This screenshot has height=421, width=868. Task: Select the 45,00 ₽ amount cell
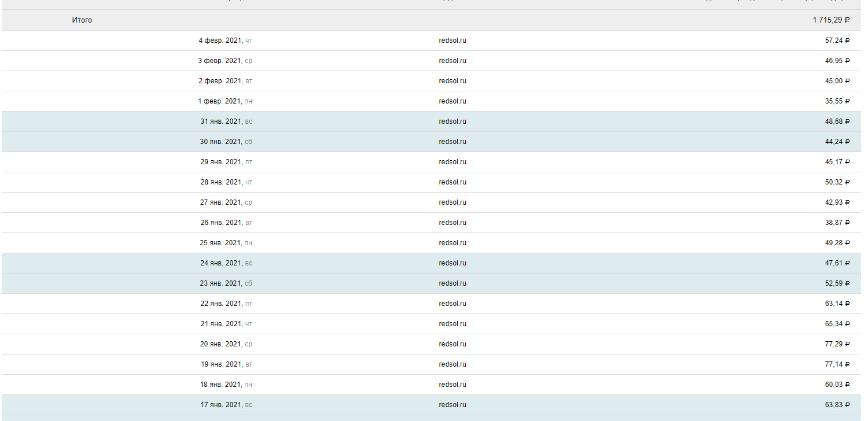[x=837, y=81]
